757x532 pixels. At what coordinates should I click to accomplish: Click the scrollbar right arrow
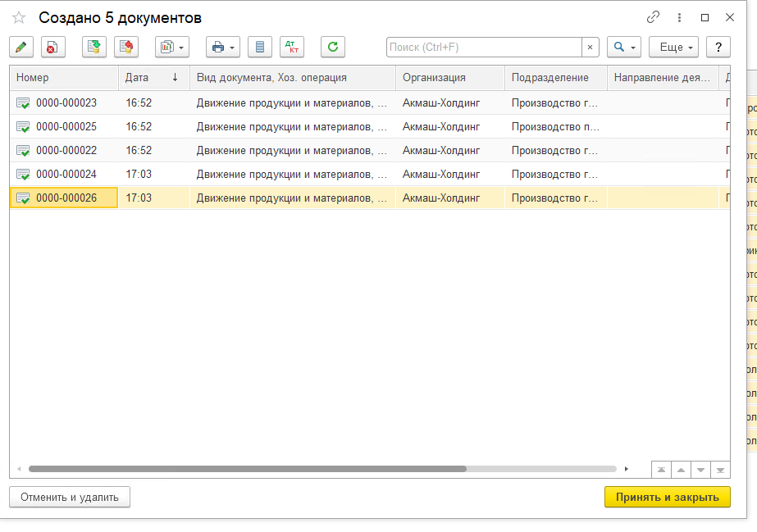coord(626,469)
